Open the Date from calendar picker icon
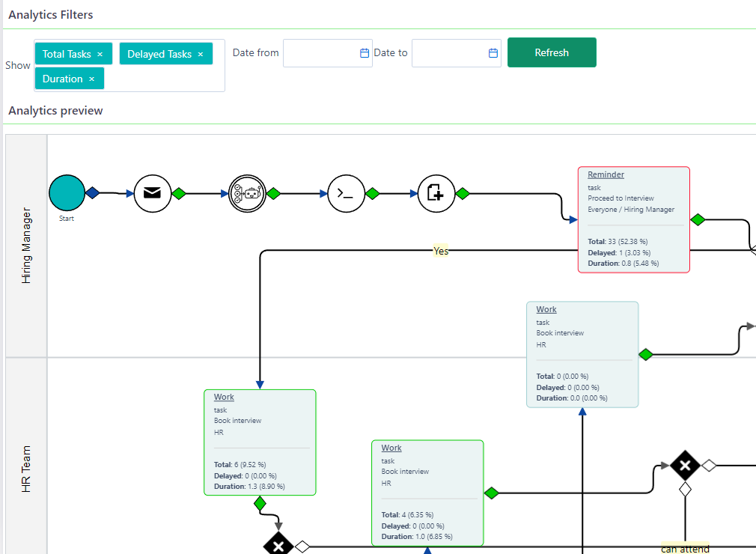Screen dimensions: 756x554 tap(363, 52)
